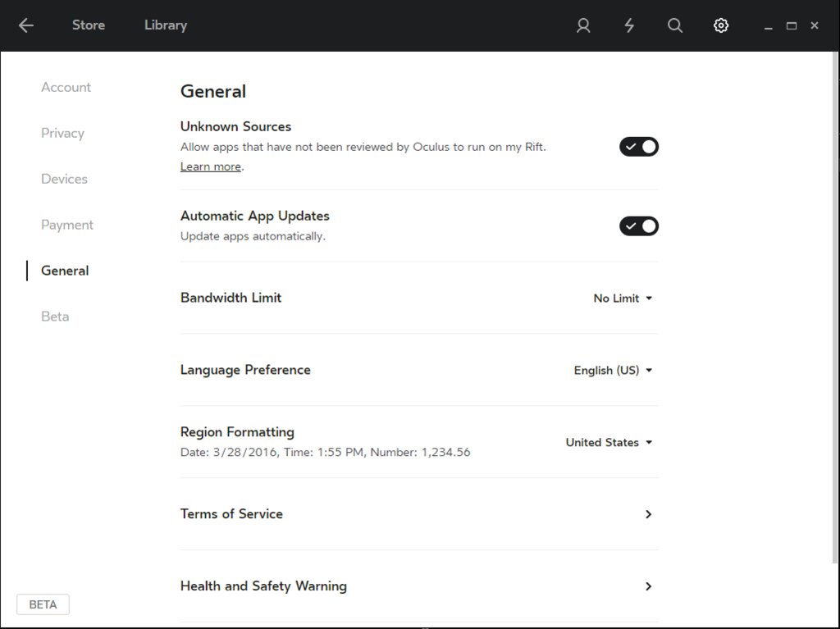Select Devices in the settings sidebar
Screen dimensions: 840x629
64,179
